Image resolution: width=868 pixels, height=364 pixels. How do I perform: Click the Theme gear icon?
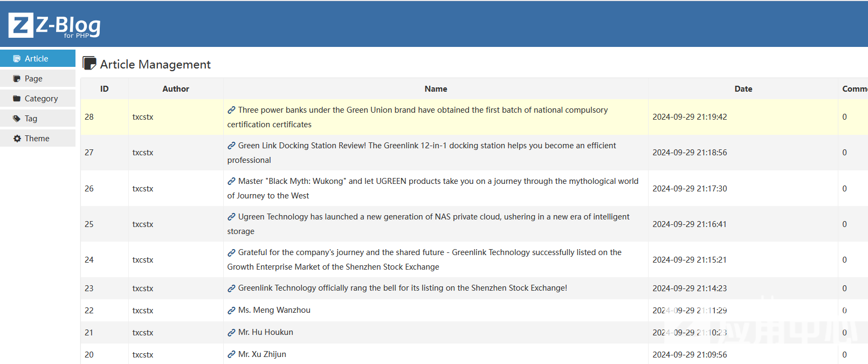[17, 139]
